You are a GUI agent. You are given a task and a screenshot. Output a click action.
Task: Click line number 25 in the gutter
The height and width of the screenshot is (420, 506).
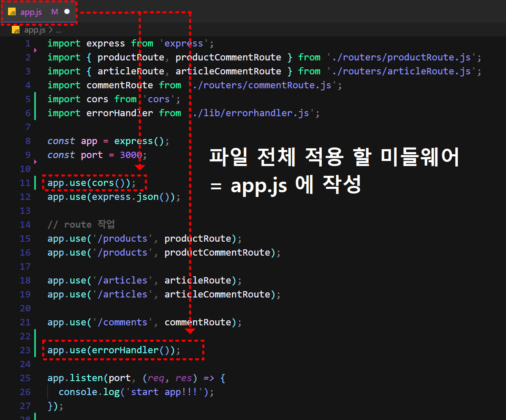pyautogui.click(x=25, y=378)
